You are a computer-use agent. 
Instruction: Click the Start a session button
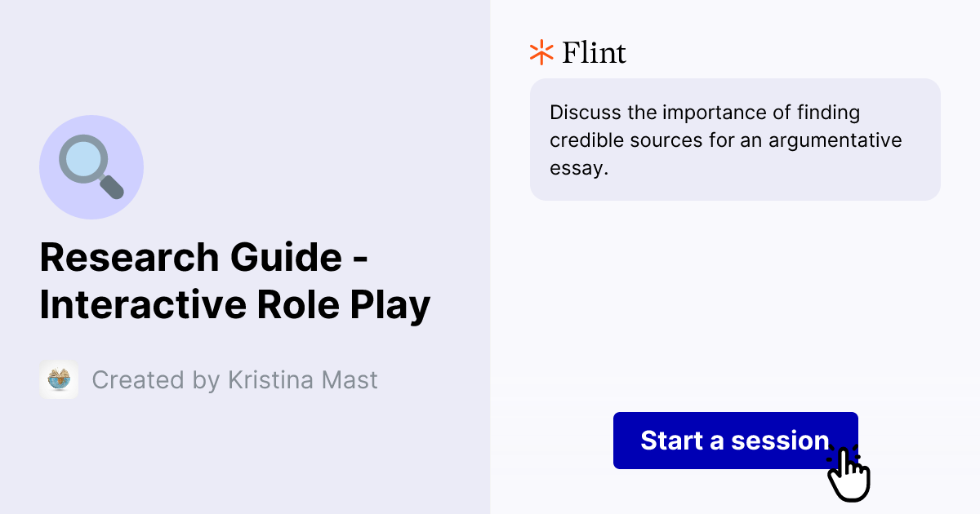(x=735, y=441)
